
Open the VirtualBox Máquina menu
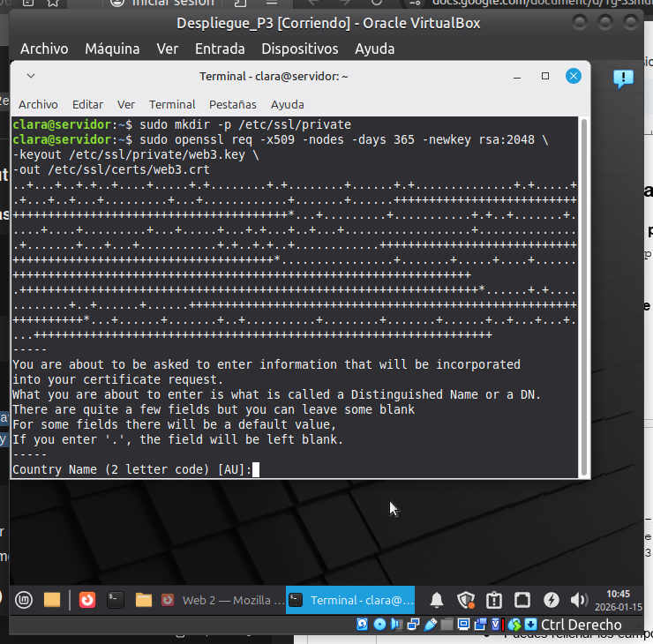point(112,49)
